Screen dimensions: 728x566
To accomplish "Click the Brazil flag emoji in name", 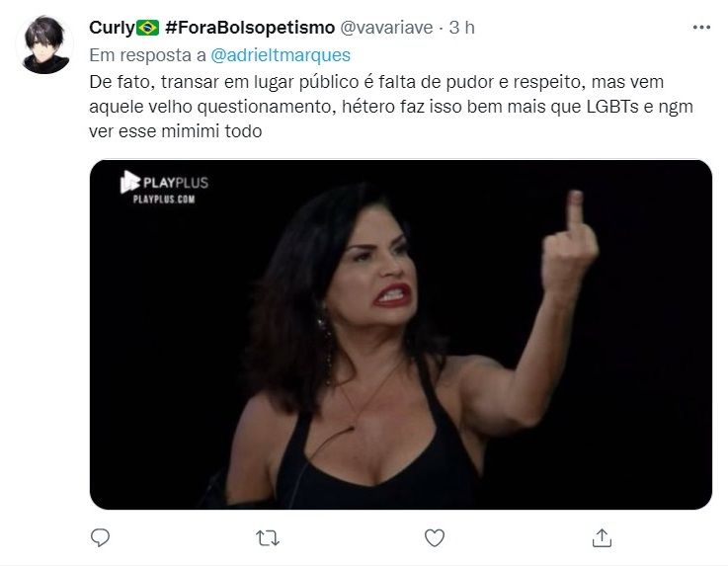I will point(147,28).
